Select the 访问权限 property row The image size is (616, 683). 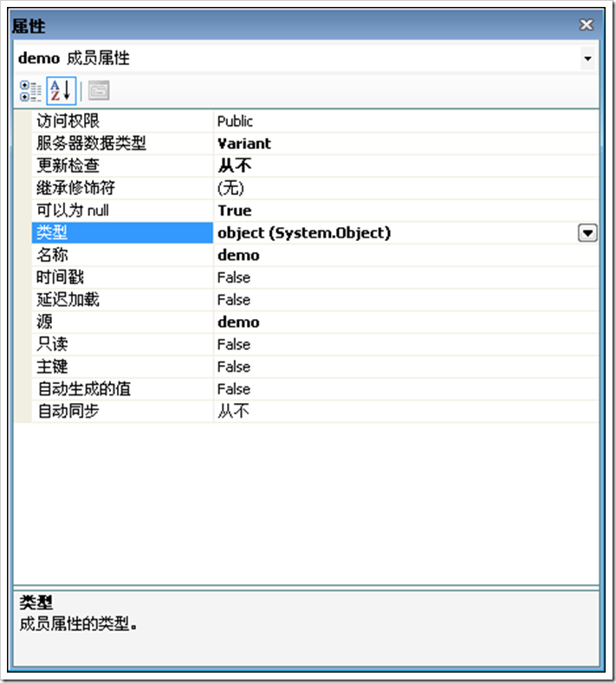(122, 121)
